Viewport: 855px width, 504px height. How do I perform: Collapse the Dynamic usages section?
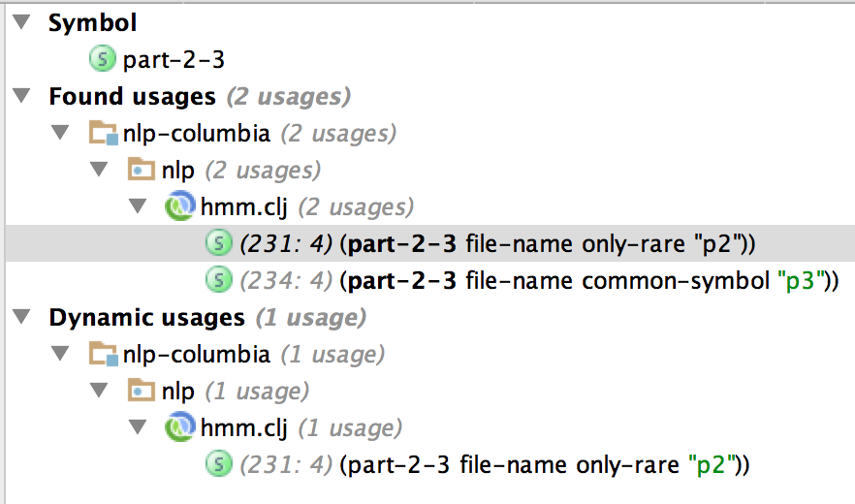[21, 316]
